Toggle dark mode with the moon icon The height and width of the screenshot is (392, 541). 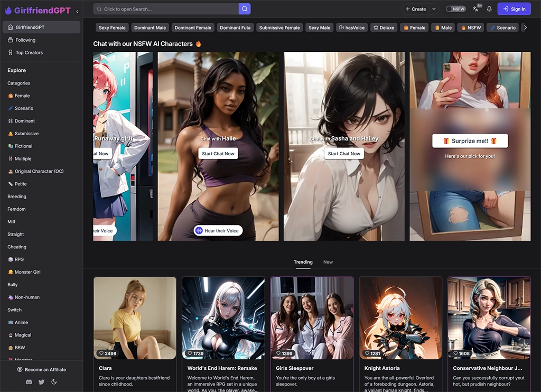click(x=54, y=381)
